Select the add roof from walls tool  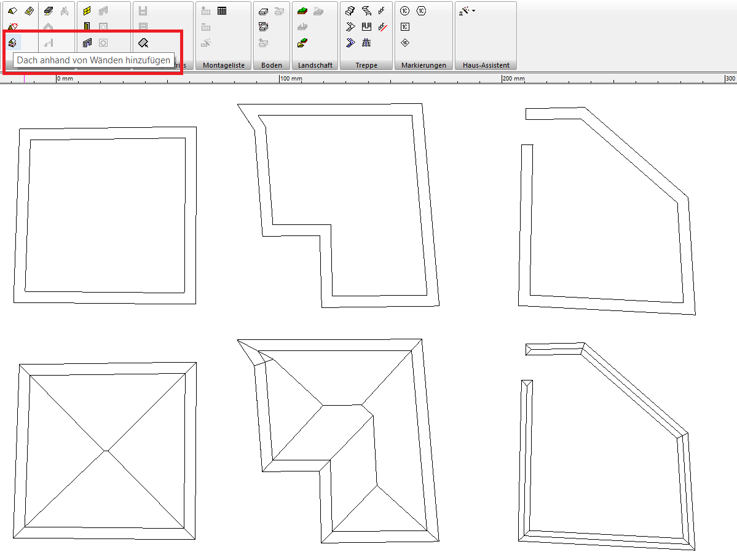coord(12,43)
